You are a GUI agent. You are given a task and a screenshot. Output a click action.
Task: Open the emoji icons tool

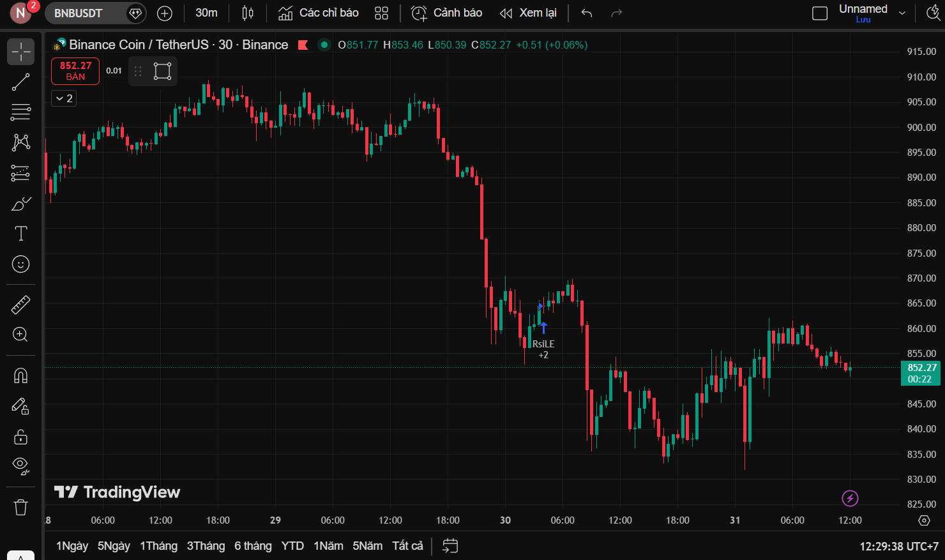pyautogui.click(x=20, y=264)
